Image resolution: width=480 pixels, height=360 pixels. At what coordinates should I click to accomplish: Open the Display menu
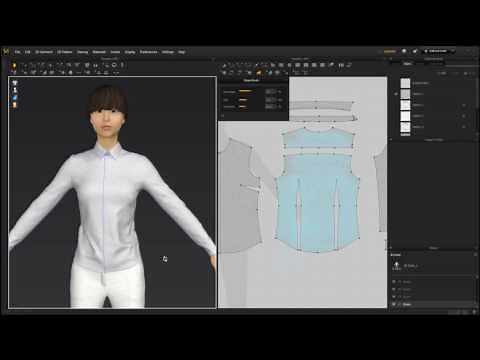coord(130,52)
